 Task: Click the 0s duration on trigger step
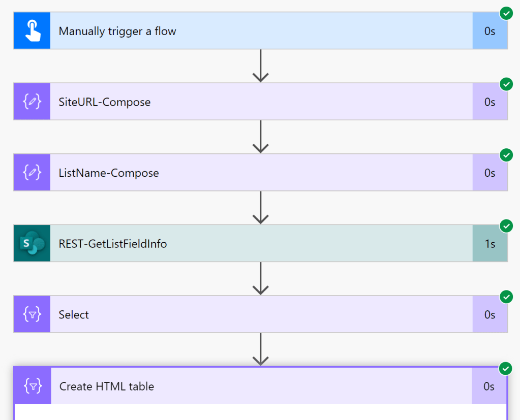pos(490,31)
